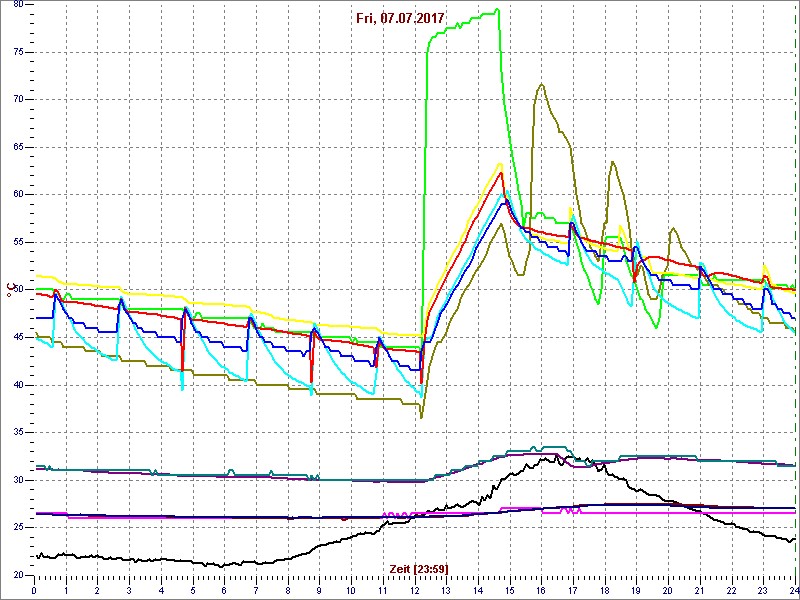Click hour 15 on the time axis
Viewport: 800px width, 600px height.
tap(510, 590)
